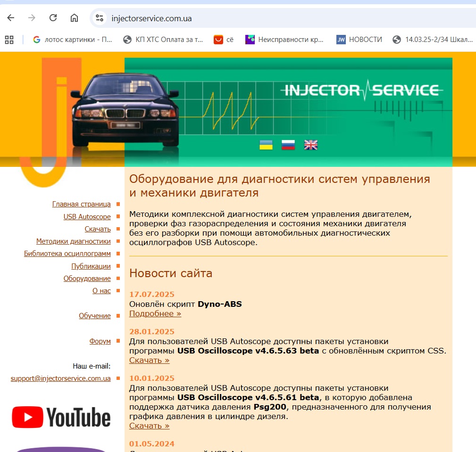Image resolution: width=476 pixels, height=452 pixels.
Task: Open the 'лотос картинки' Google bookmark
Action: 73,40
